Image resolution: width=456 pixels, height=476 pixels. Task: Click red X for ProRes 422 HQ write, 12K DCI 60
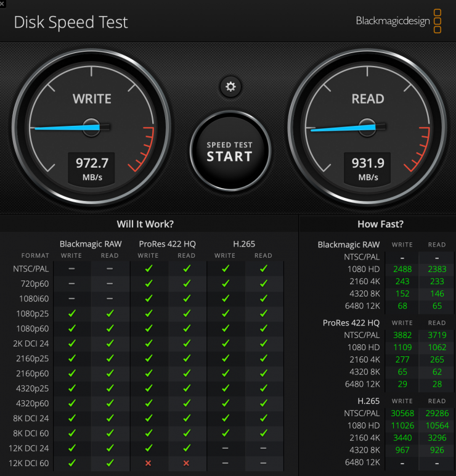pyautogui.click(x=149, y=462)
